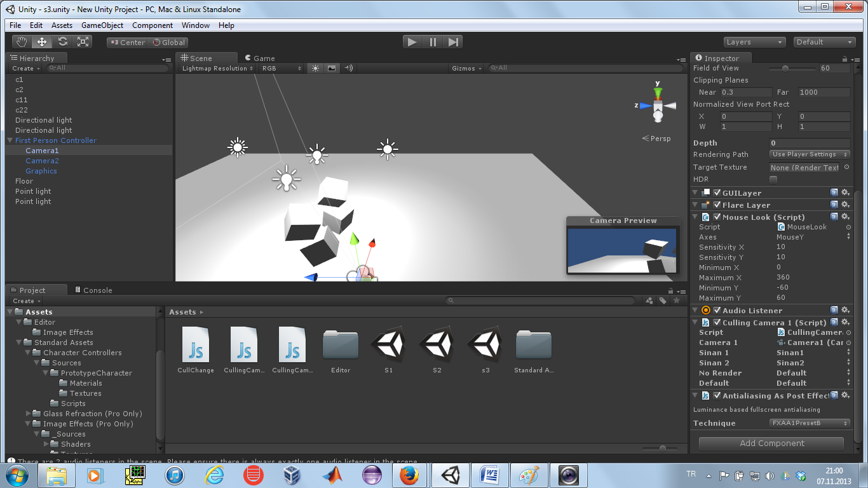The height and width of the screenshot is (488, 868).
Task: Select the Editor folder in the asset grid
Action: tap(341, 349)
